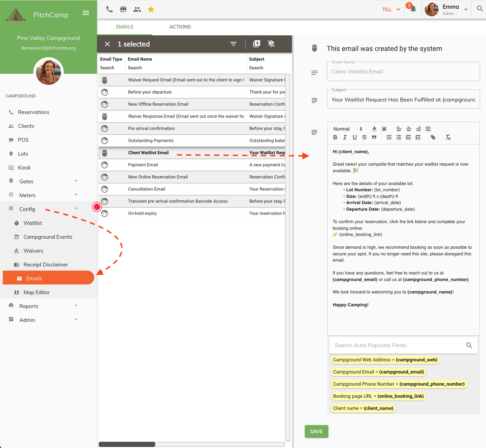
Task: Increase indent in editor
Action: [x=418, y=137]
